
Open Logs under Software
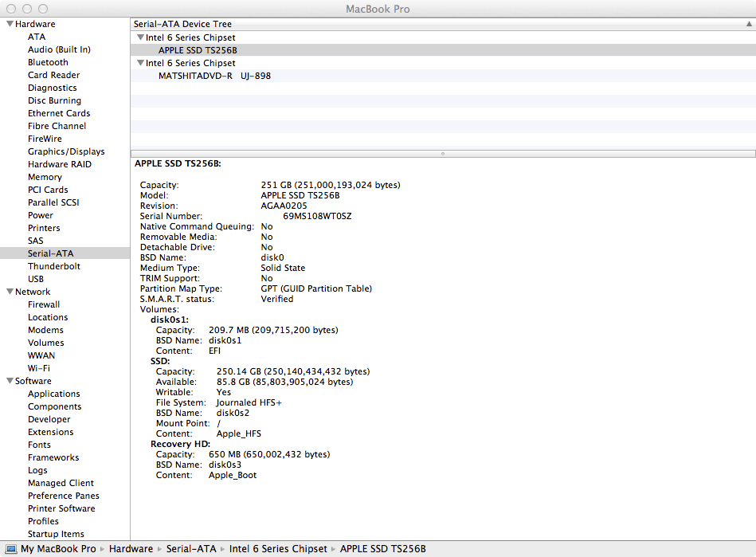click(37, 470)
